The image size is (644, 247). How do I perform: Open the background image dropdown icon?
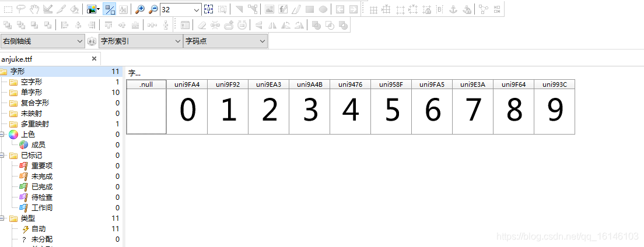93,9
